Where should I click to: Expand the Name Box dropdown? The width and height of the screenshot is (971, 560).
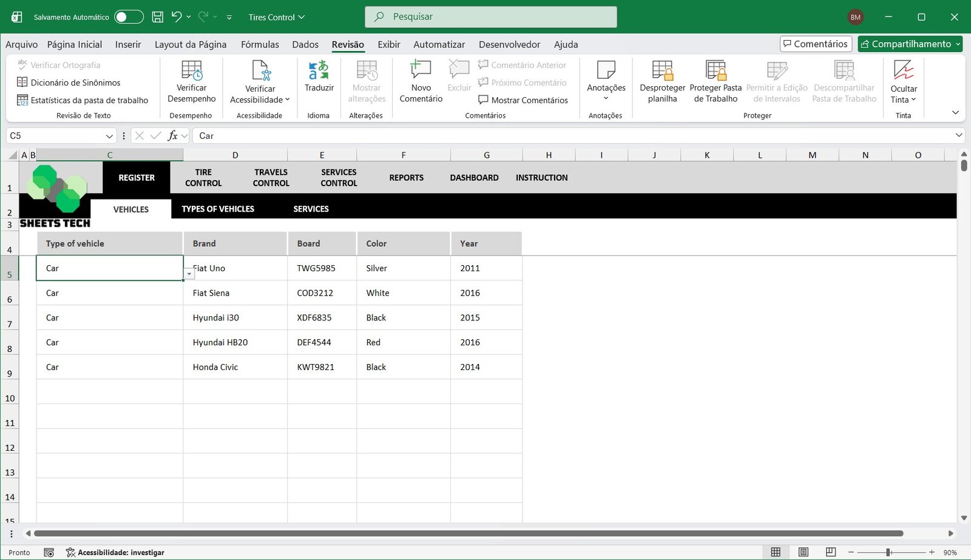click(109, 136)
